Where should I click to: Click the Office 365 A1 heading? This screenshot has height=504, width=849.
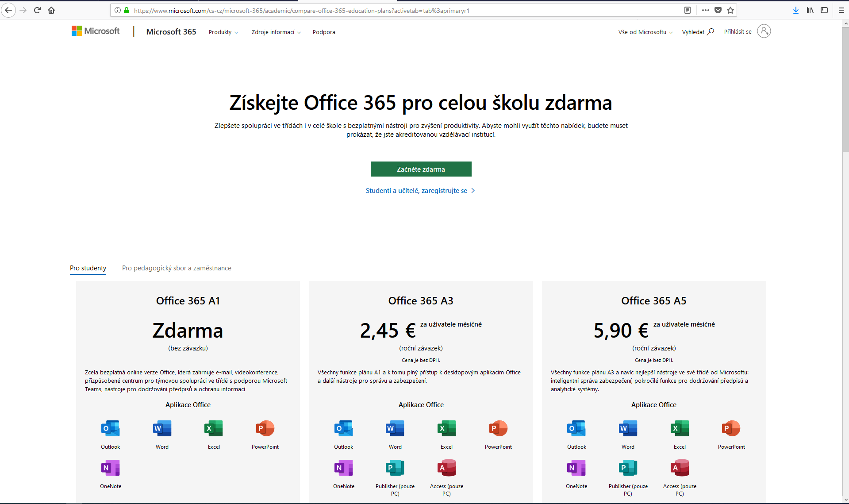point(188,301)
